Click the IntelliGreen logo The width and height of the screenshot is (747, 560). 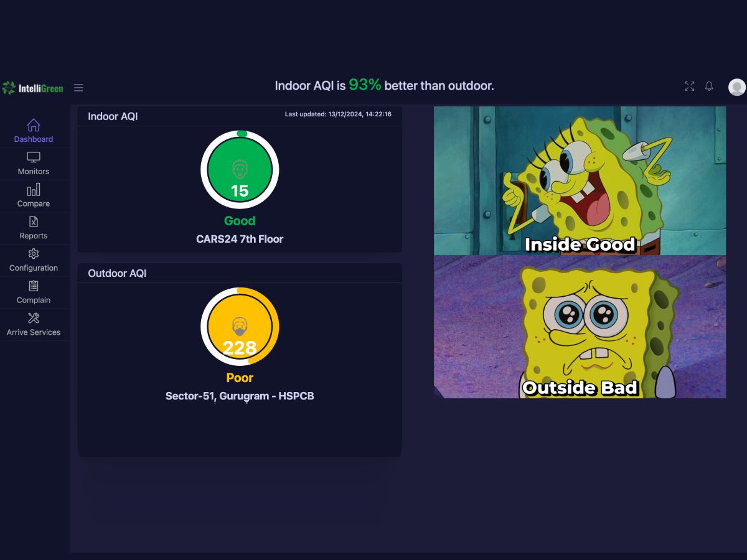click(33, 88)
